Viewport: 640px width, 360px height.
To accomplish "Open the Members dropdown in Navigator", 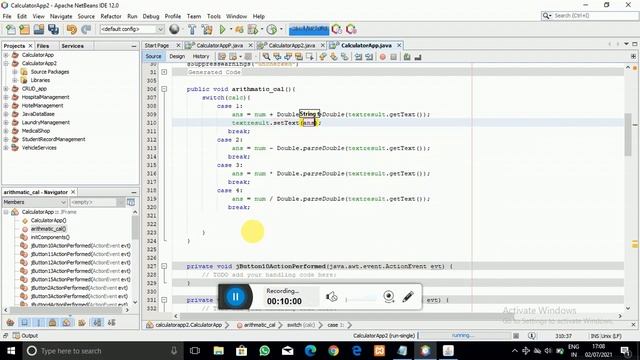I will click(35, 202).
